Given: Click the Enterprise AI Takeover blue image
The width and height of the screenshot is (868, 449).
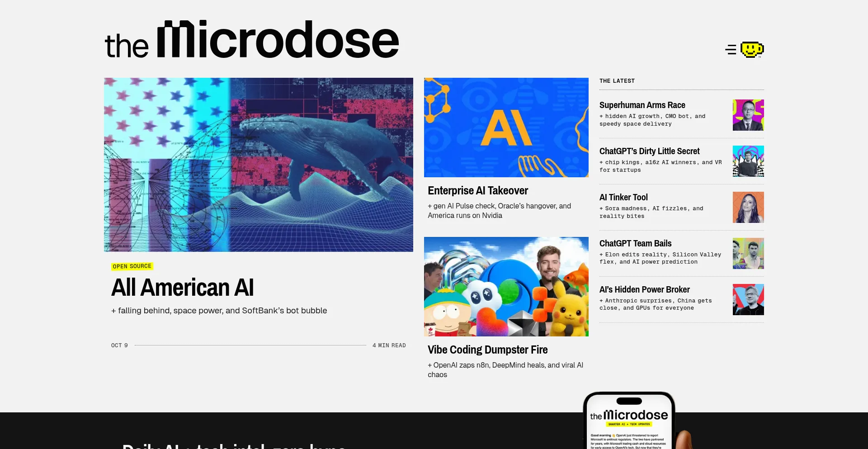Looking at the screenshot, I should pos(506,128).
